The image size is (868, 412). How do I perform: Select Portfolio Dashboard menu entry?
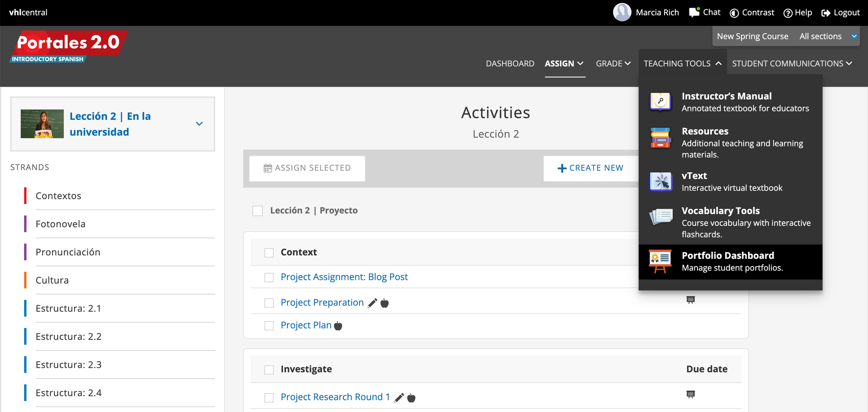[730, 262]
